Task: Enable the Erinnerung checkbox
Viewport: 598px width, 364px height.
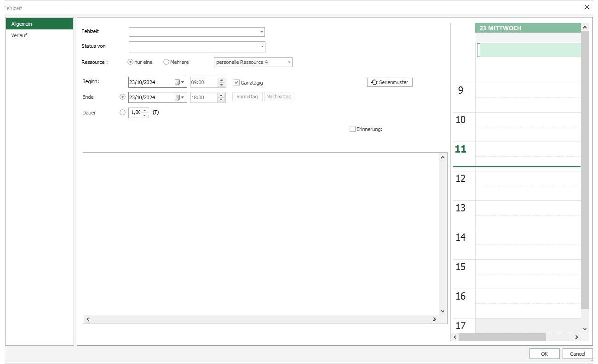Action: point(352,129)
